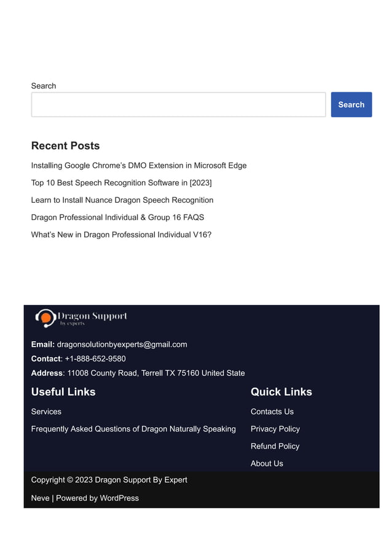This screenshot has height=555, width=392.
Task: Click the +1-888-652-9580 contact number
Action: 95,358
